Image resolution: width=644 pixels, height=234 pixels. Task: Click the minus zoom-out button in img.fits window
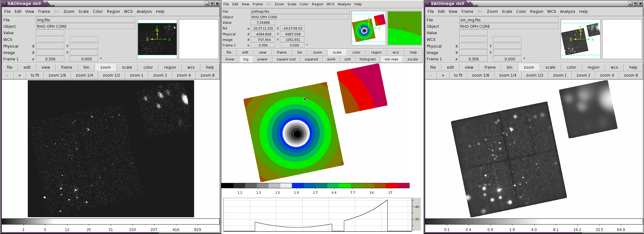8,75
